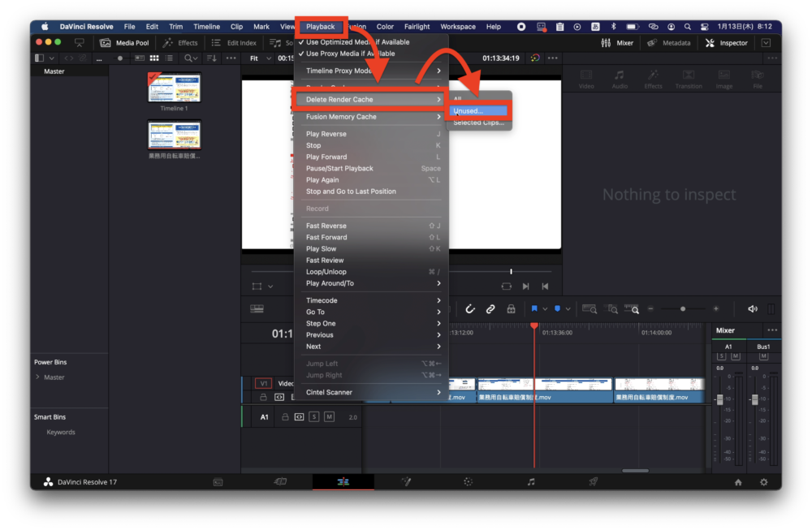Toggle timeline snapping magnet icon
812x530 pixels.
[469, 309]
